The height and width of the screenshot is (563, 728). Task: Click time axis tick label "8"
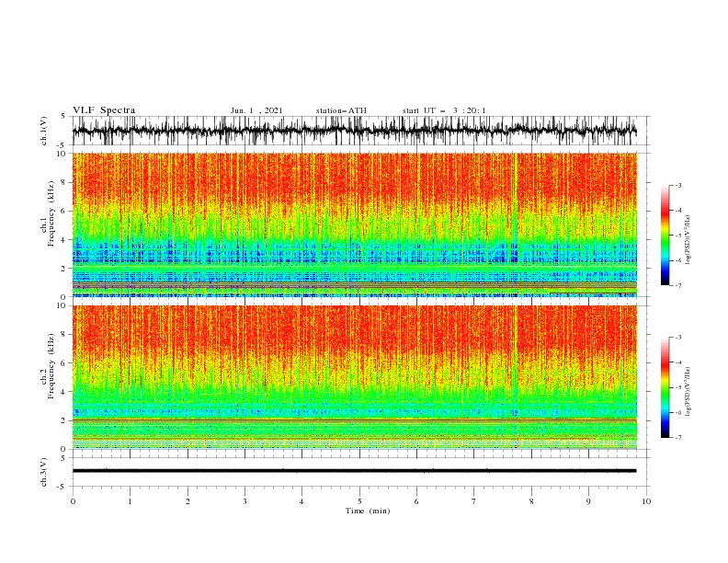(x=531, y=501)
